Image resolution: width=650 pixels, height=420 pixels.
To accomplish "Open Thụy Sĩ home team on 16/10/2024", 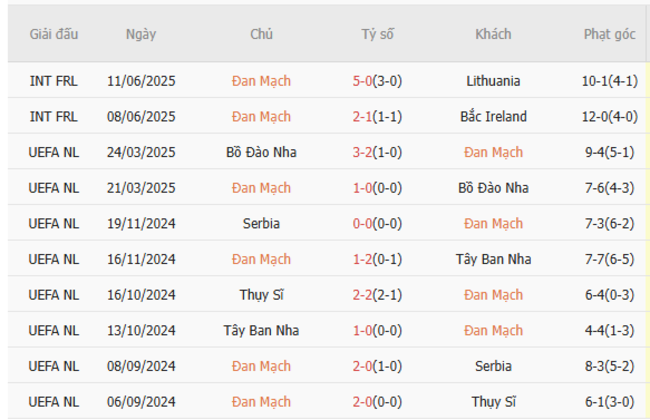I will (x=261, y=295).
